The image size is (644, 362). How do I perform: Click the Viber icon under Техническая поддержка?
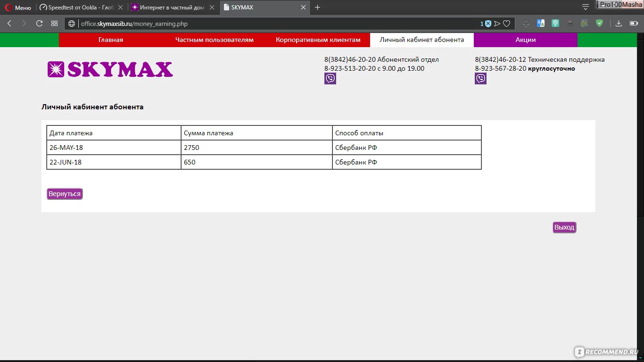[x=480, y=79]
